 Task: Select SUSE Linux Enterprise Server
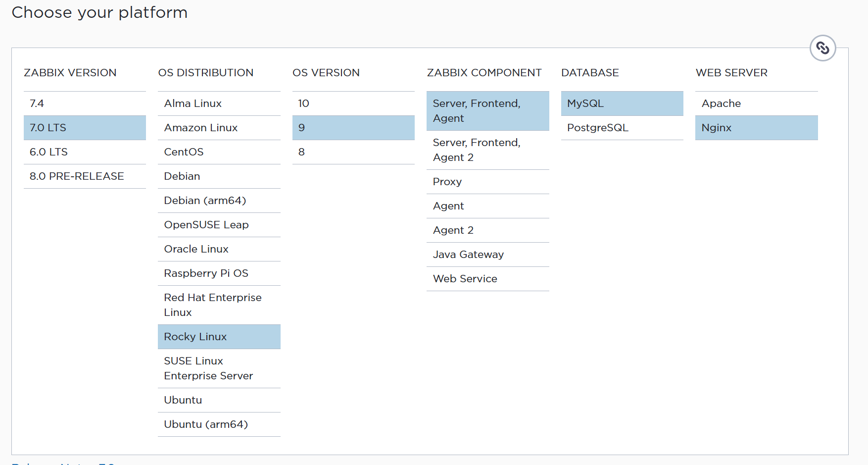coord(219,368)
